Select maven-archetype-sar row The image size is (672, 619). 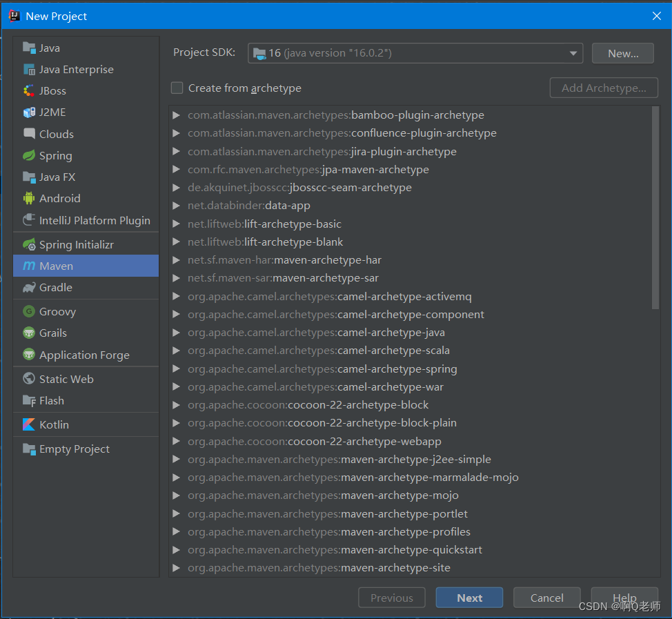pyautogui.click(x=411, y=278)
